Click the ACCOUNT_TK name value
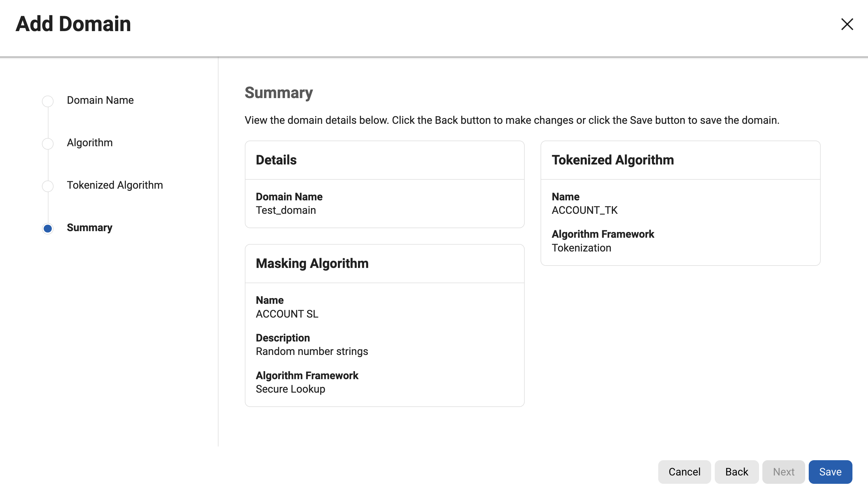Viewport: 868px width, 491px height. click(585, 210)
